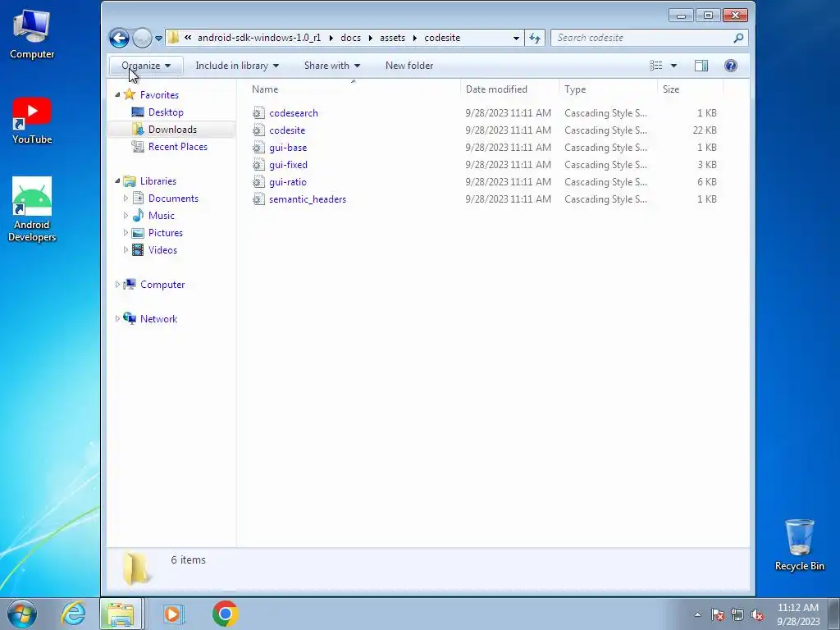Click the muted volume tray icon
This screenshot has height=630, width=840.
coord(757,614)
